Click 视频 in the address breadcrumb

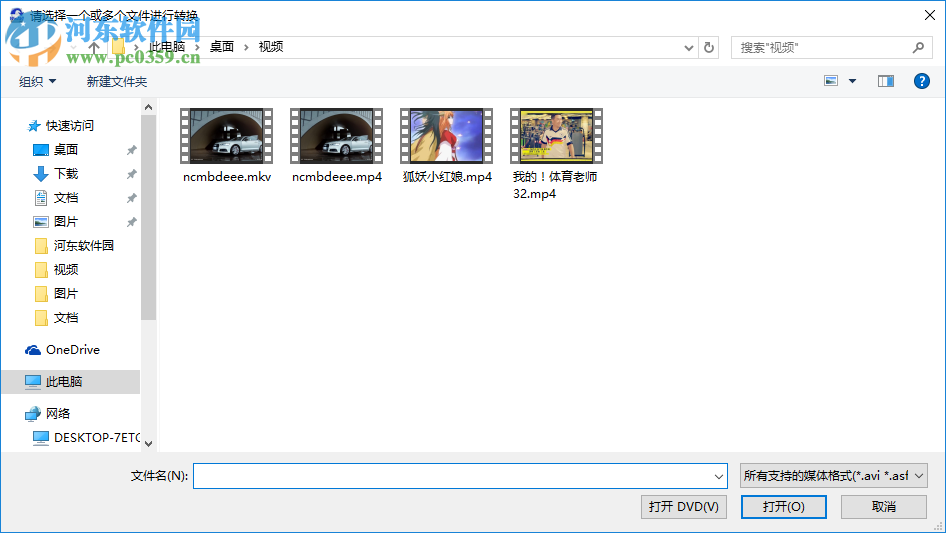(x=271, y=47)
